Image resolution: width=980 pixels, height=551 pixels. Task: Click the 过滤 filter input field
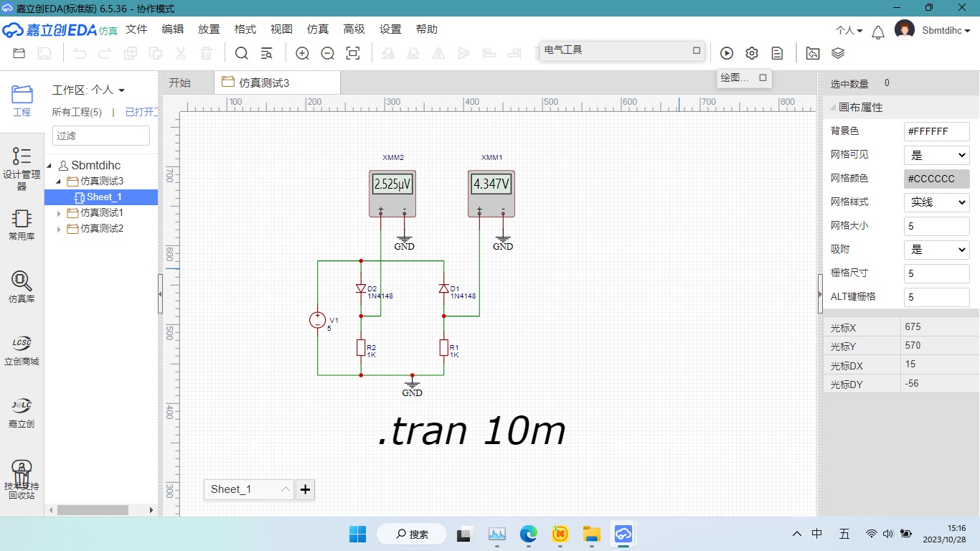click(101, 136)
